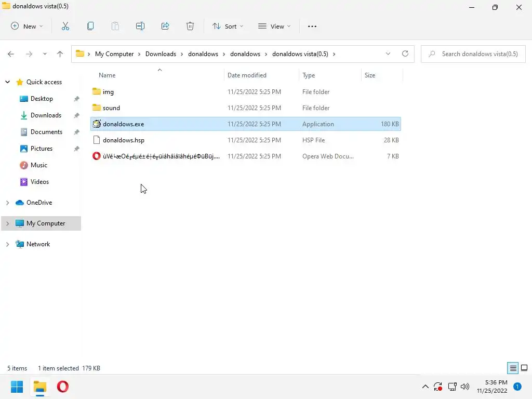Launch Opera from the taskbar

(63, 387)
